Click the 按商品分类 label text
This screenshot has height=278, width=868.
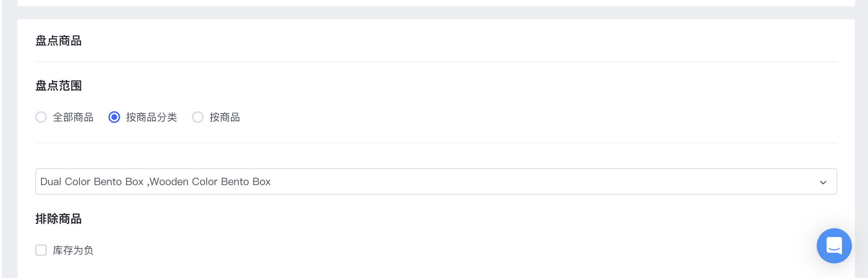point(152,117)
